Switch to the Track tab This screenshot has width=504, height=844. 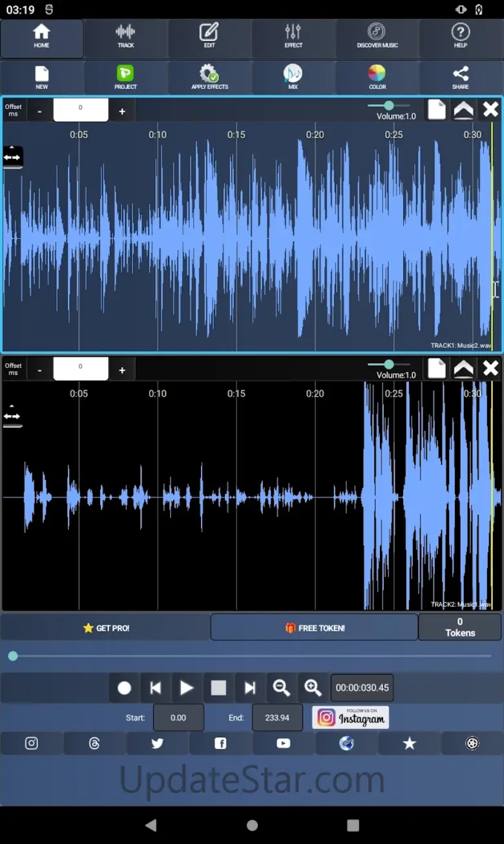[125, 36]
